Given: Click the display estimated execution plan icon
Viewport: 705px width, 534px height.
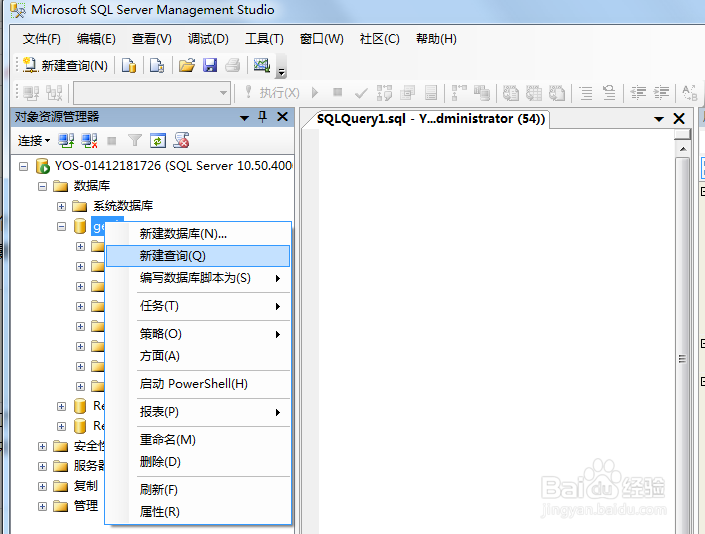Looking at the screenshot, I should [384, 93].
